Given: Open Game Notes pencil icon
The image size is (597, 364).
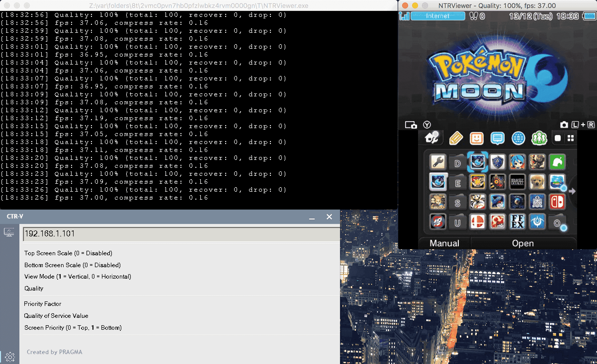Looking at the screenshot, I should 456,138.
